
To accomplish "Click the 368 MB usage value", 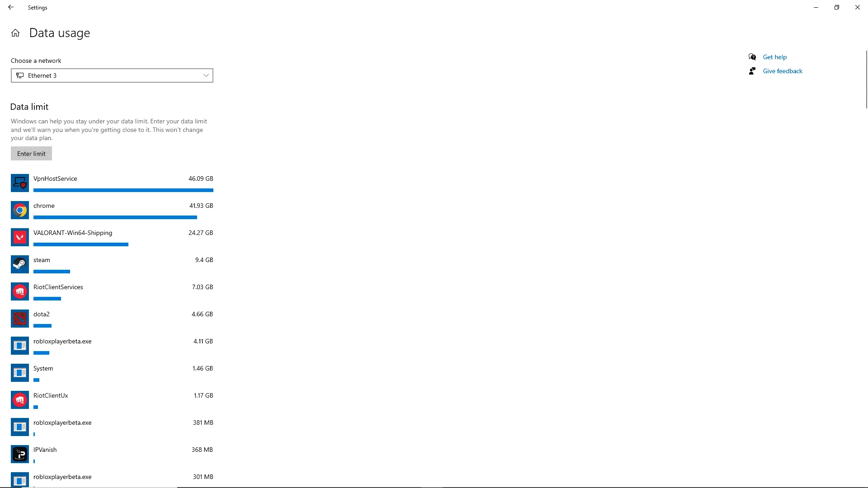I will click(203, 450).
